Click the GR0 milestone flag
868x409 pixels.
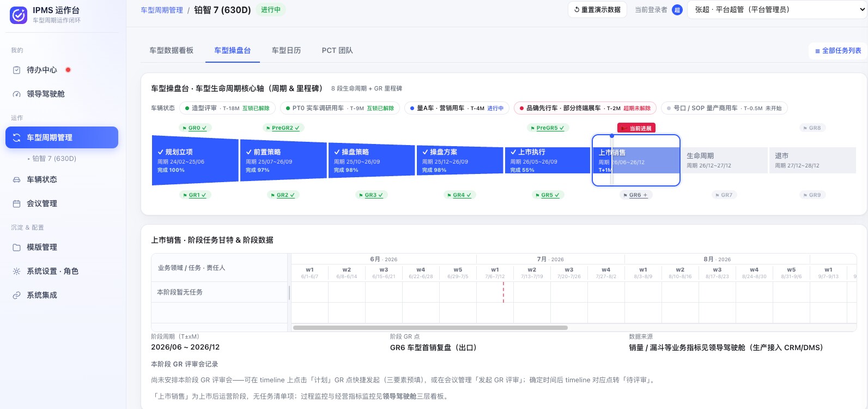195,128
